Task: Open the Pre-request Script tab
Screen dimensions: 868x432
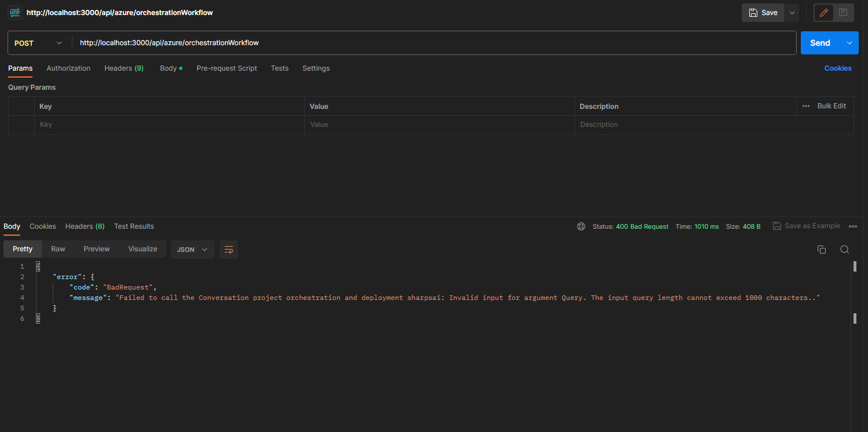Action: 227,68
